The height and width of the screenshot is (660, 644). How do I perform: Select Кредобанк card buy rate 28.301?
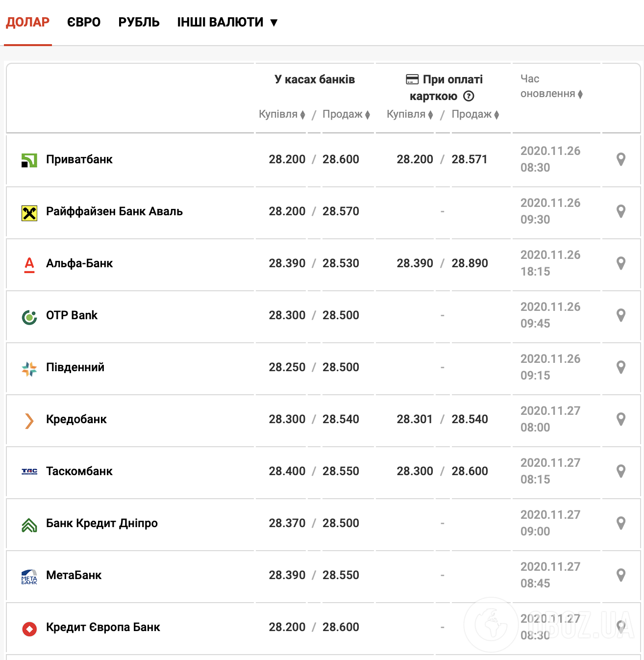pyautogui.click(x=415, y=419)
